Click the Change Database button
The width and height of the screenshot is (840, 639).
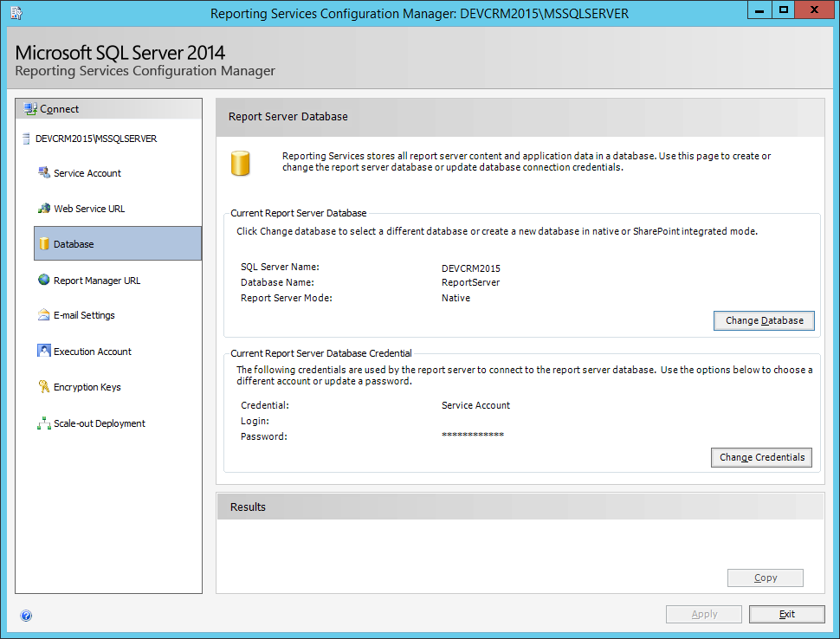pyautogui.click(x=764, y=321)
